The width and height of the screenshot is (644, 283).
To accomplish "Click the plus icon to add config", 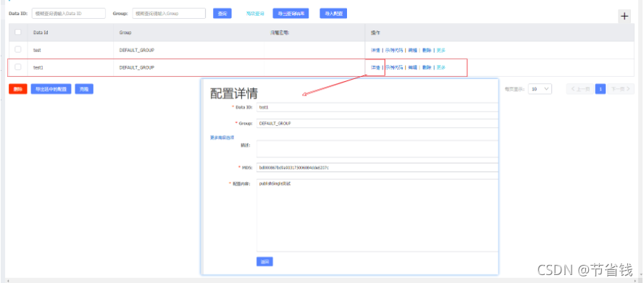I will (x=624, y=17).
